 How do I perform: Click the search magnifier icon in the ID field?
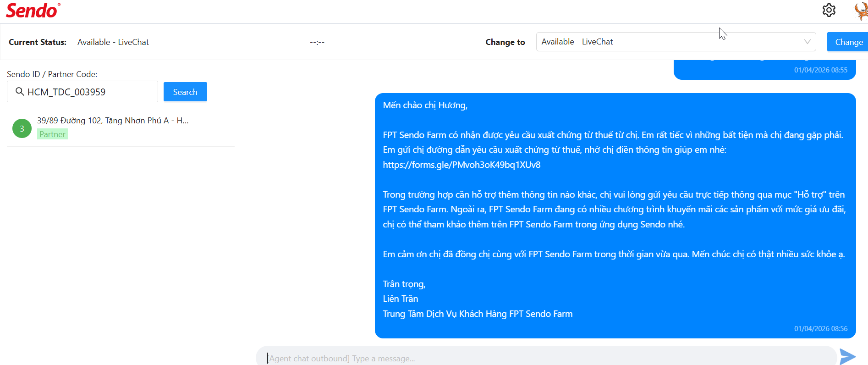[x=20, y=92]
